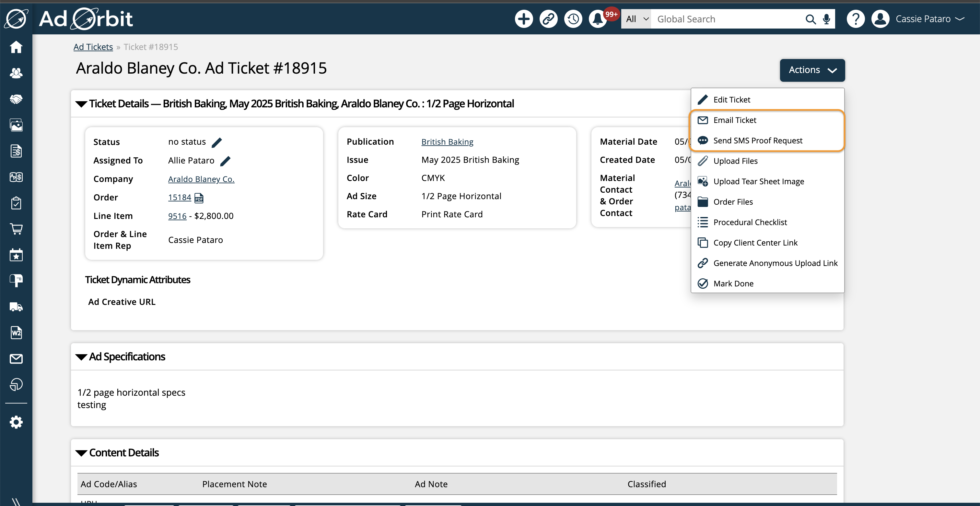Choose Upload Tear Sheet Image
This screenshot has height=506, width=980.
[767, 181]
